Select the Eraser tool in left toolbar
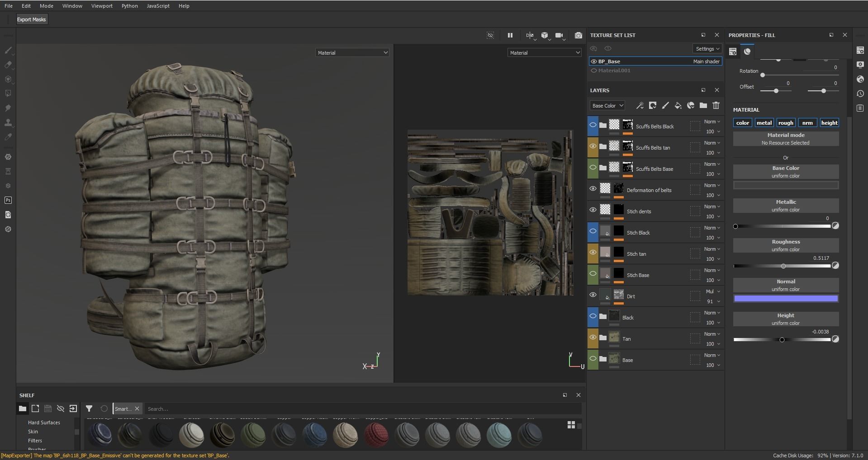This screenshot has height=460, width=868. (x=8, y=65)
